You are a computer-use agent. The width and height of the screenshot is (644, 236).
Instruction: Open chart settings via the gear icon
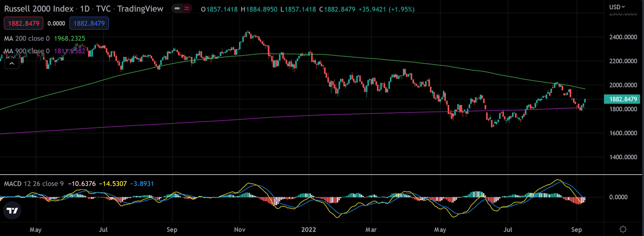623,229
